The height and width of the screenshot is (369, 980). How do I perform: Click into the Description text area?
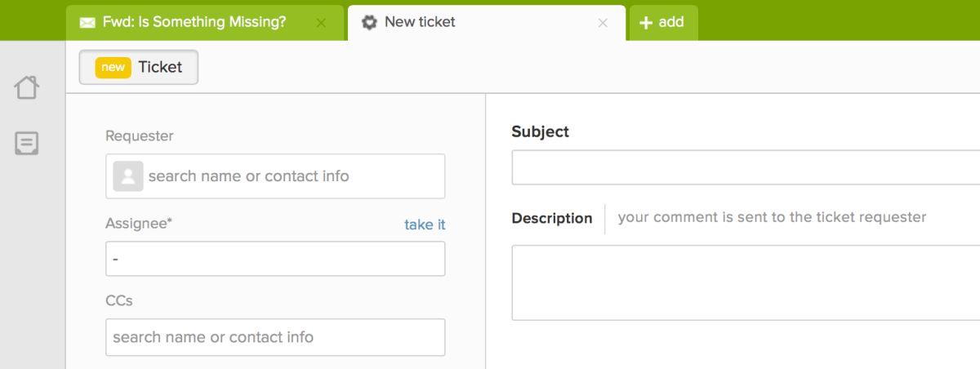(x=745, y=282)
